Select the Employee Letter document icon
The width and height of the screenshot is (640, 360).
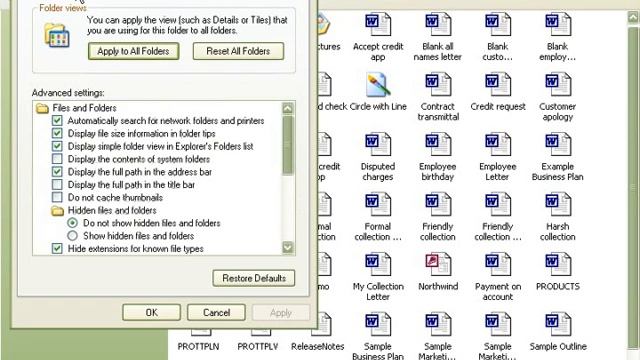(498, 144)
